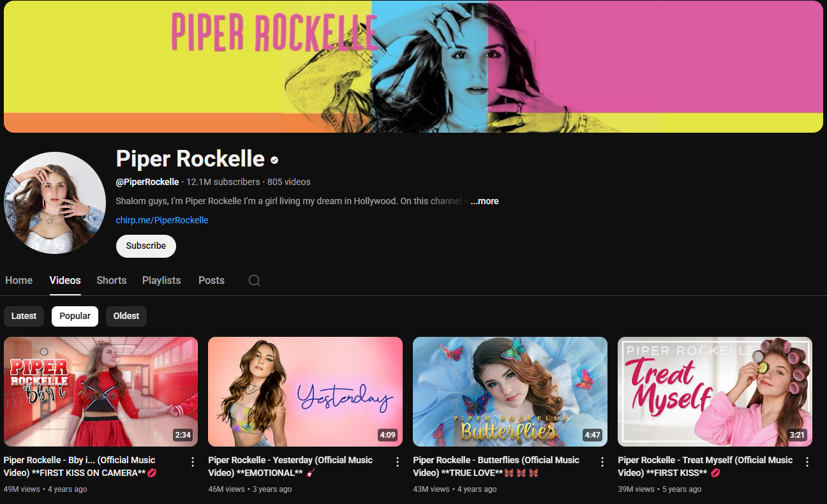Open three-dot menu for Butterflies video
827x504 pixels.
tap(602, 462)
